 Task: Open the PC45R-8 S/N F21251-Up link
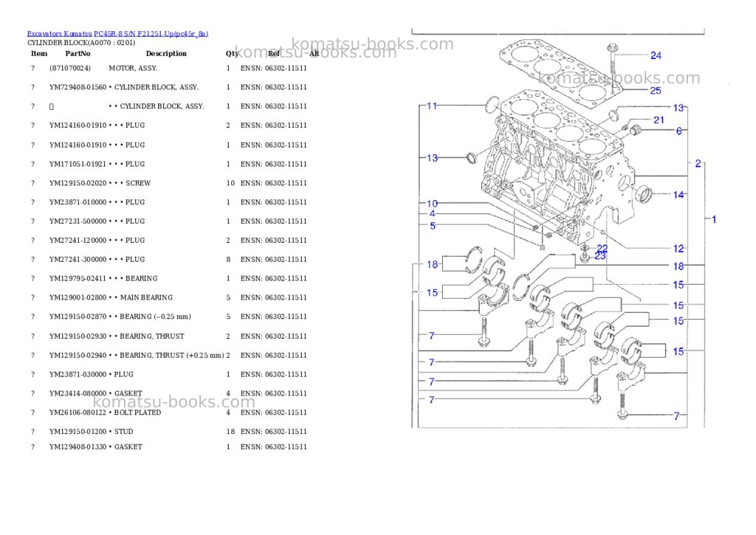[151, 34]
